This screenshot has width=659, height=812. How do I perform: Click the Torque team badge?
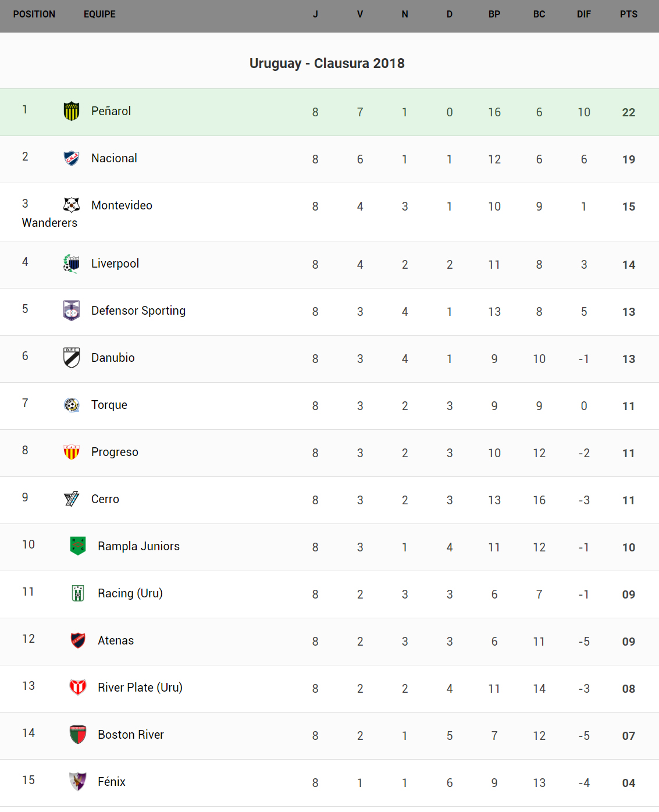pos(72,405)
